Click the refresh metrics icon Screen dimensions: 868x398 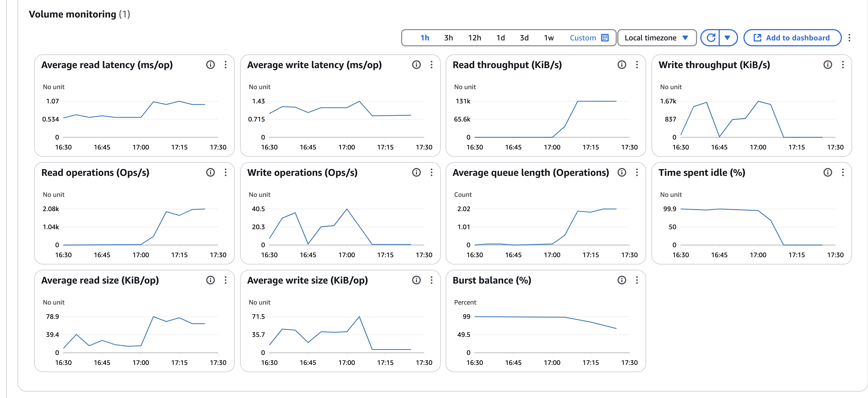point(711,38)
